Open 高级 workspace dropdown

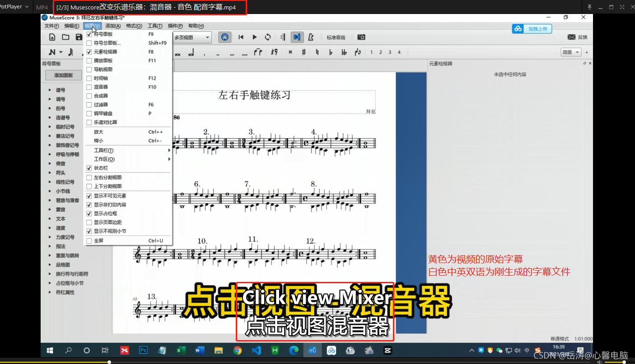tap(571, 52)
